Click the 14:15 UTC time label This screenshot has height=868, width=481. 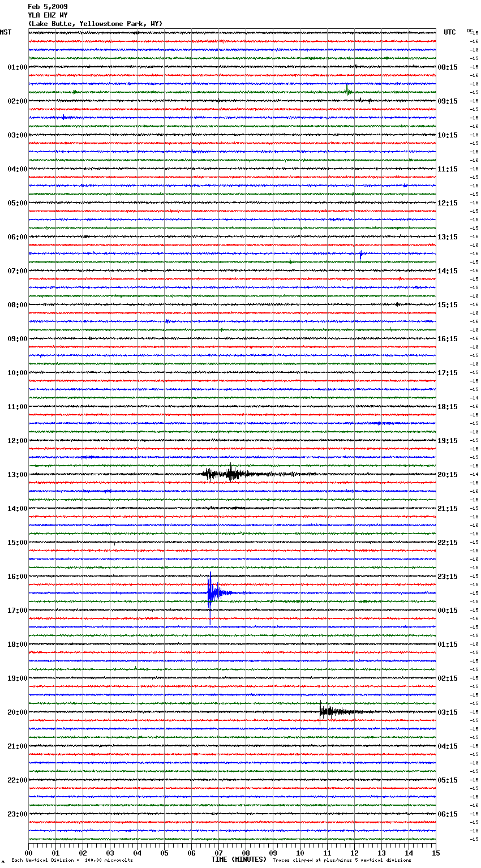point(448,271)
